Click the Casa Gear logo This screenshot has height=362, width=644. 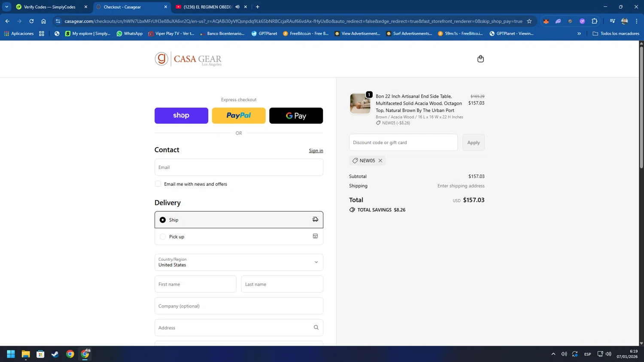click(x=188, y=59)
